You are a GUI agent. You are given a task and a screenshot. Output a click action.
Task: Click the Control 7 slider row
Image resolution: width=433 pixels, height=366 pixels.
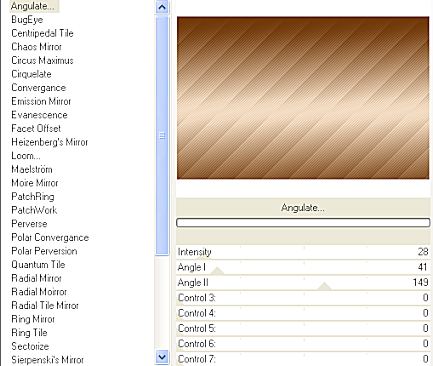(303, 359)
